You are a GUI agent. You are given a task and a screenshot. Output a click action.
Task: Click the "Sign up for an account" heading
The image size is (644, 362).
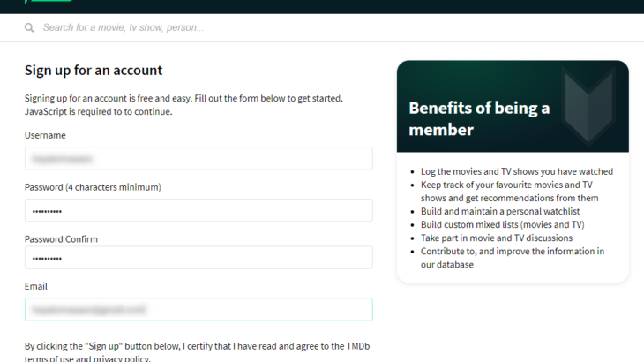(94, 71)
